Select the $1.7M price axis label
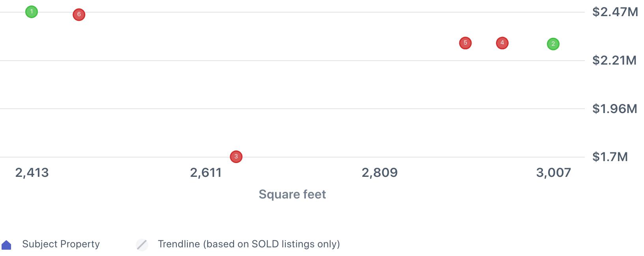The image size is (644, 256). (610, 157)
